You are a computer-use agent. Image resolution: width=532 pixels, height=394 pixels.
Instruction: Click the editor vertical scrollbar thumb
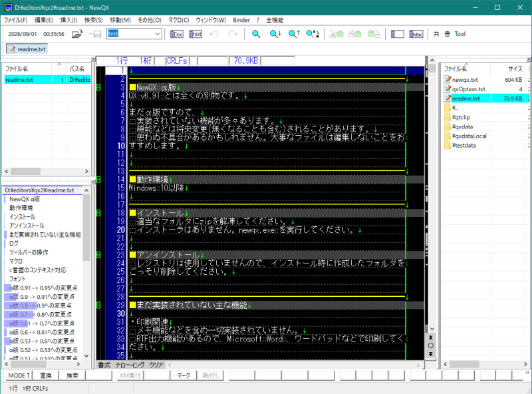tap(432, 69)
